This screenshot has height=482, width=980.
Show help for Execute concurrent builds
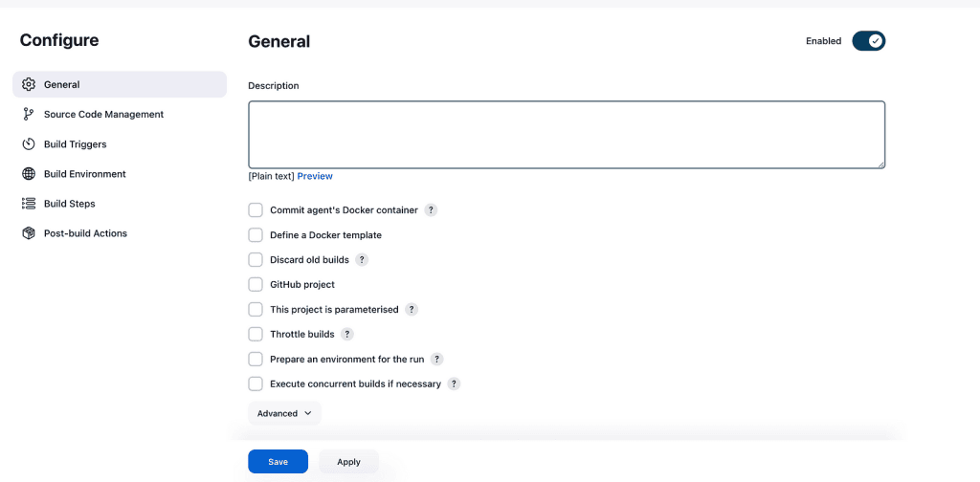point(454,384)
